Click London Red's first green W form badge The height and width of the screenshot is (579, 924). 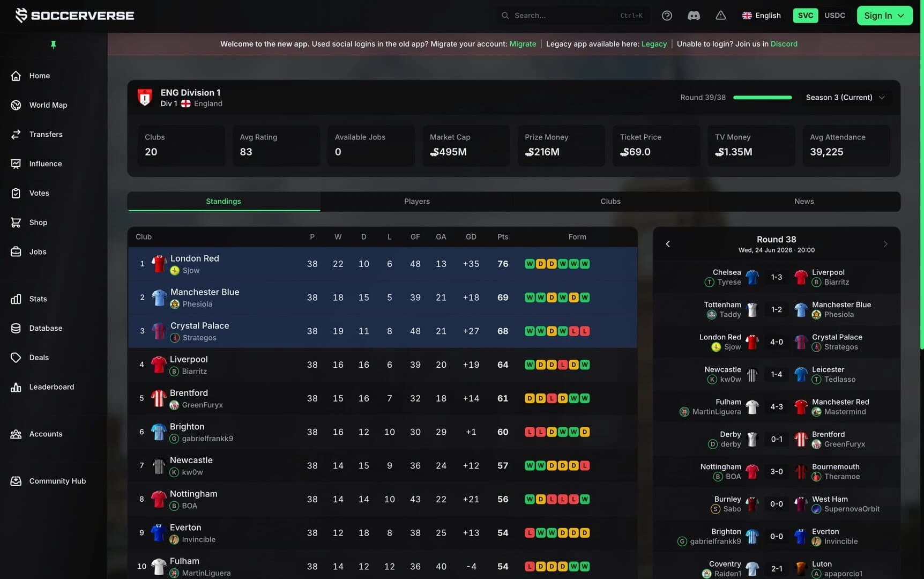click(x=530, y=264)
